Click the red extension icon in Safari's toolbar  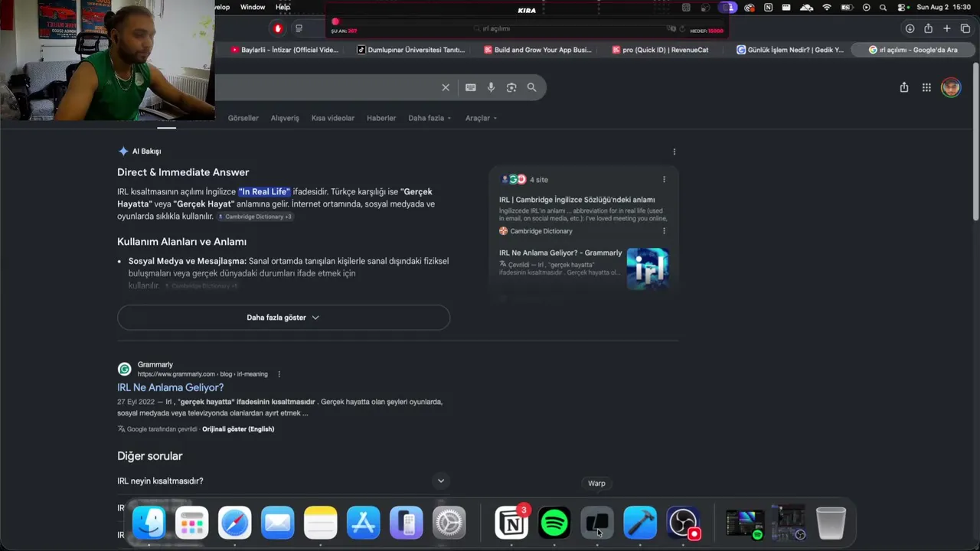click(278, 28)
